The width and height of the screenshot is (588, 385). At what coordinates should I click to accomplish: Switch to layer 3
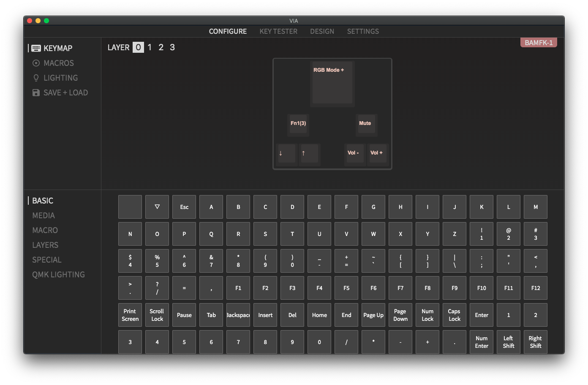coord(172,47)
